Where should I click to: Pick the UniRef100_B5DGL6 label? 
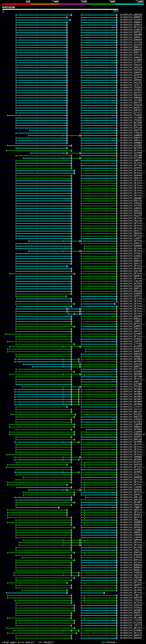coord(131,319)
